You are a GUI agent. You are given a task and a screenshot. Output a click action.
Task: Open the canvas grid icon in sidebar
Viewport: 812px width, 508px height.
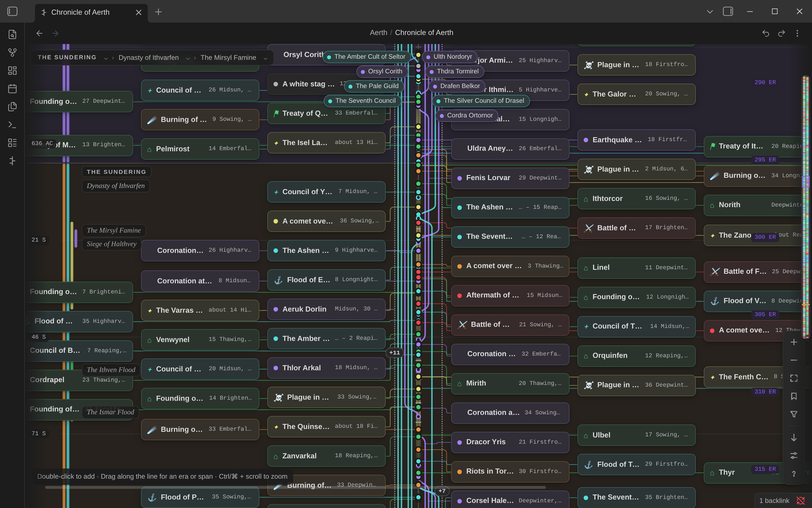tap(13, 71)
